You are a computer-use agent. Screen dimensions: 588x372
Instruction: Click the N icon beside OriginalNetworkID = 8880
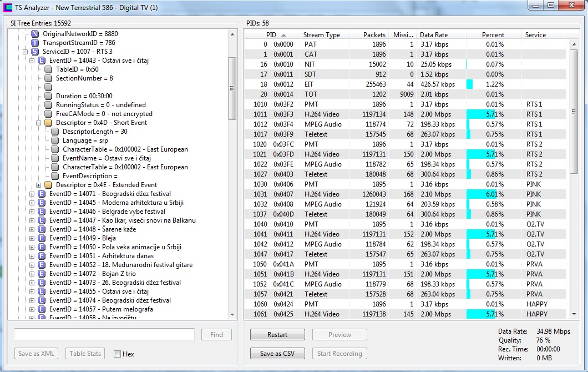click(x=35, y=34)
